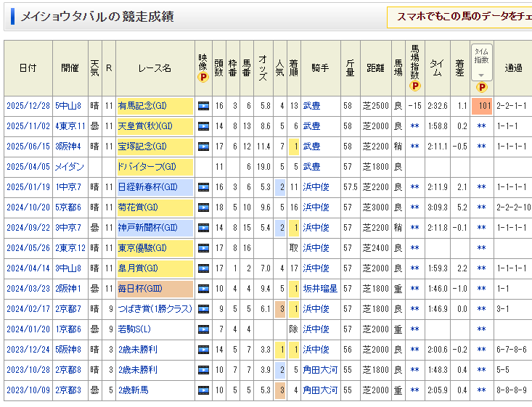
Task: Click premium P icon under 映像 header
Action: [x=203, y=77]
